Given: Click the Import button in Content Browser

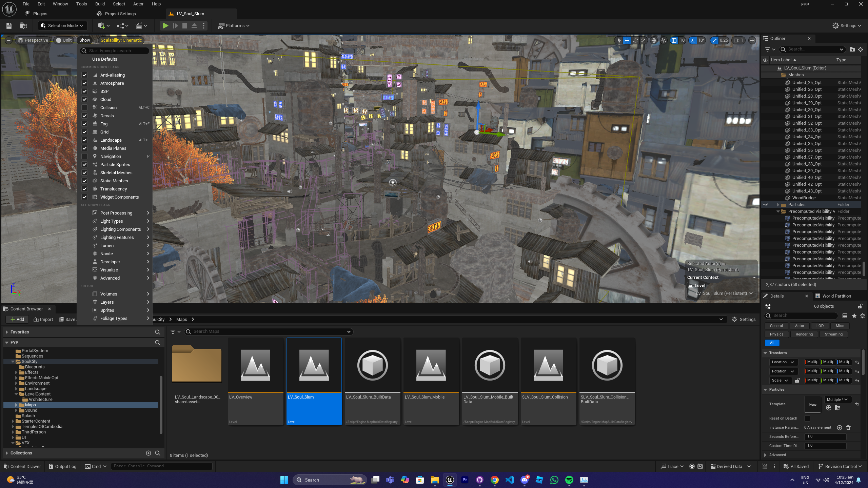Looking at the screenshot, I should (x=43, y=319).
